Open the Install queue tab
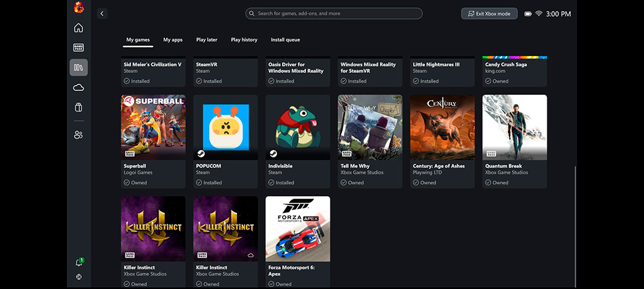The image size is (644, 289). pyautogui.click(x=285, y=40)
